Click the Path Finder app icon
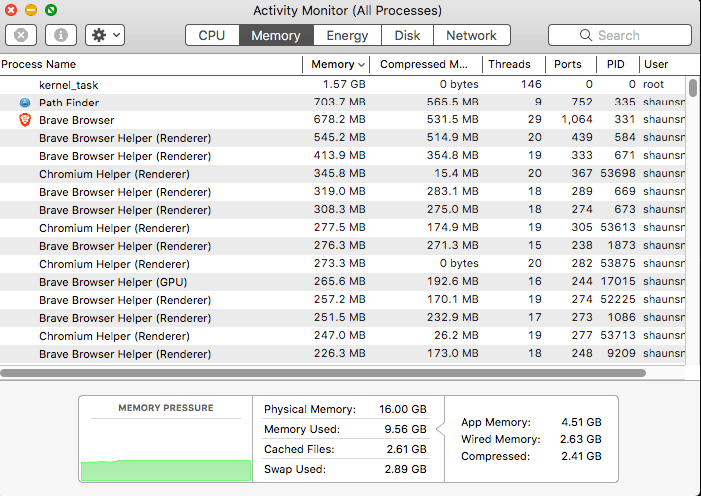701x496 pixels. click(x=25, y=103)
